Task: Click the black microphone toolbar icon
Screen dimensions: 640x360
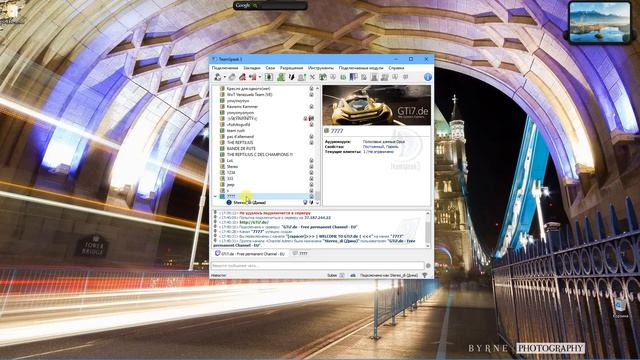Action: 291,77
